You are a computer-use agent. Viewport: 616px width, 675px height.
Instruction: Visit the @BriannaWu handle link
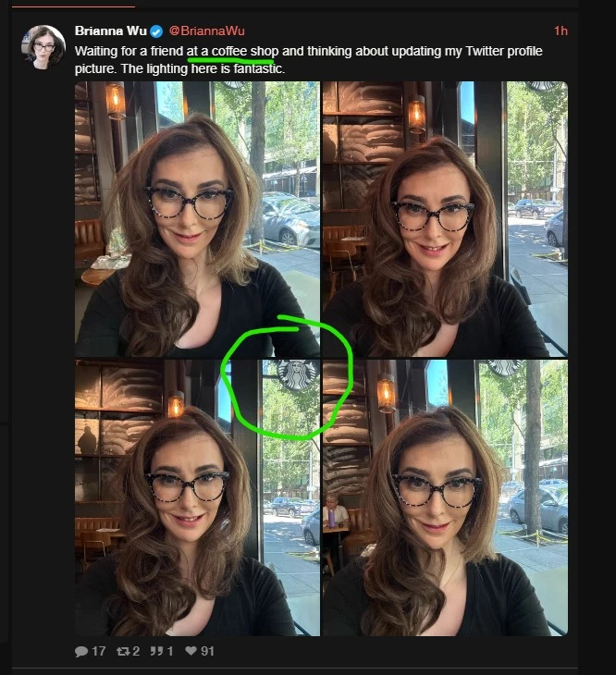tap(206, 31)
